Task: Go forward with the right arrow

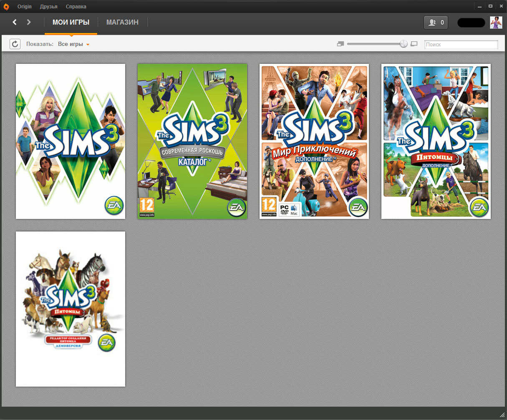Action: coord(29,22)
